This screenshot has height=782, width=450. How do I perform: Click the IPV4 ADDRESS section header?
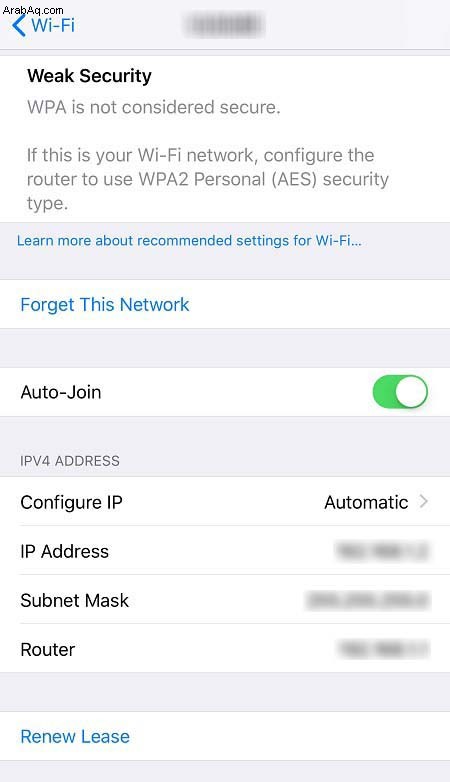click(x=70, y=460)
